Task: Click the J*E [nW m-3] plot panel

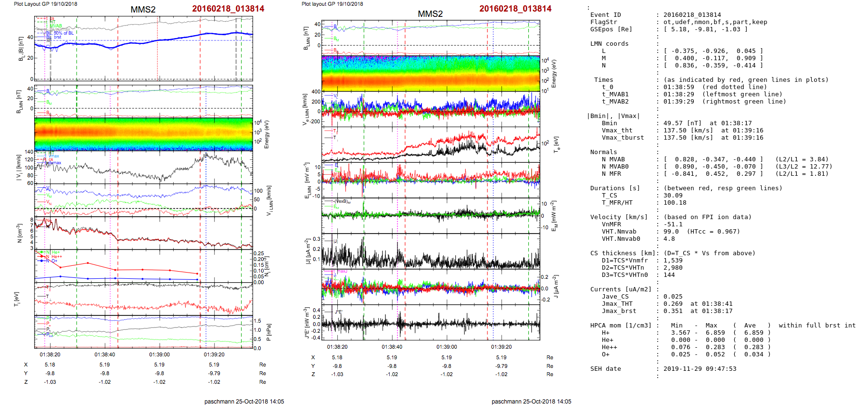Action: point(431,323)
